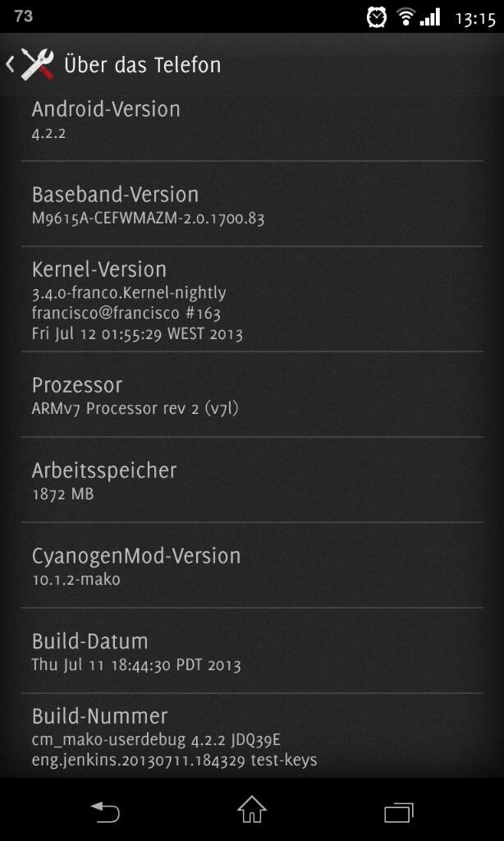This screenshot has width=504, height=841.
Task: Tap the back chevron in the header
Action: 10,64
